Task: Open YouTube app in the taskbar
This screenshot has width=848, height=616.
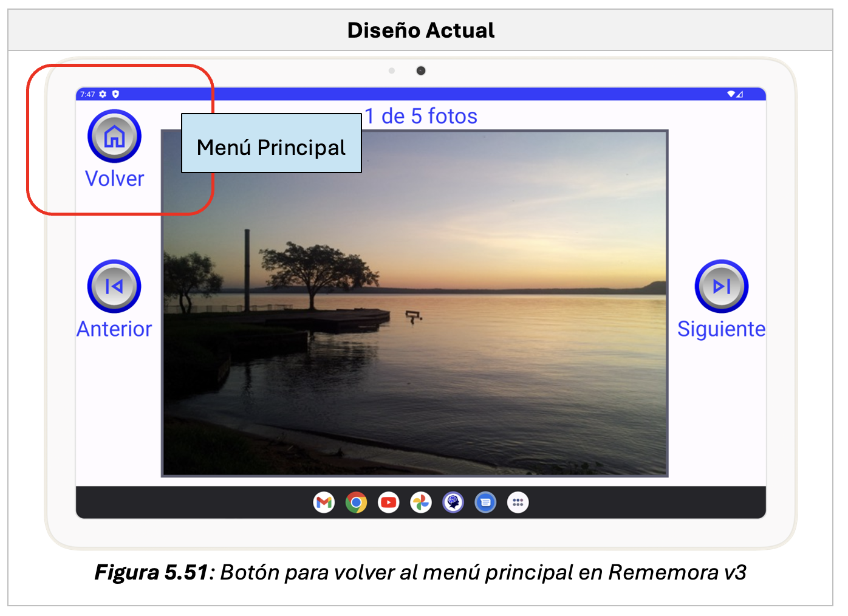Action: tap(388, 502)
